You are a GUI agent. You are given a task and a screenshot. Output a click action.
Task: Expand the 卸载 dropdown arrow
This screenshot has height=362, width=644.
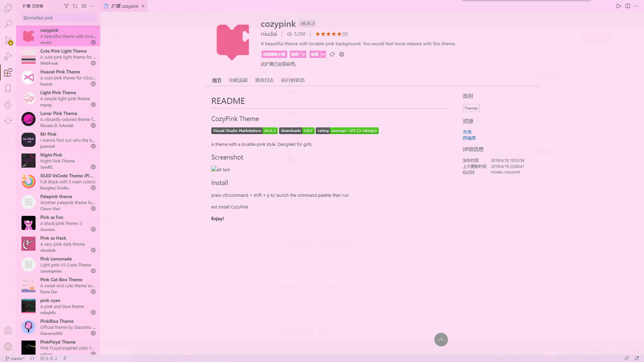pyautogui.click(x=323, y=54)
